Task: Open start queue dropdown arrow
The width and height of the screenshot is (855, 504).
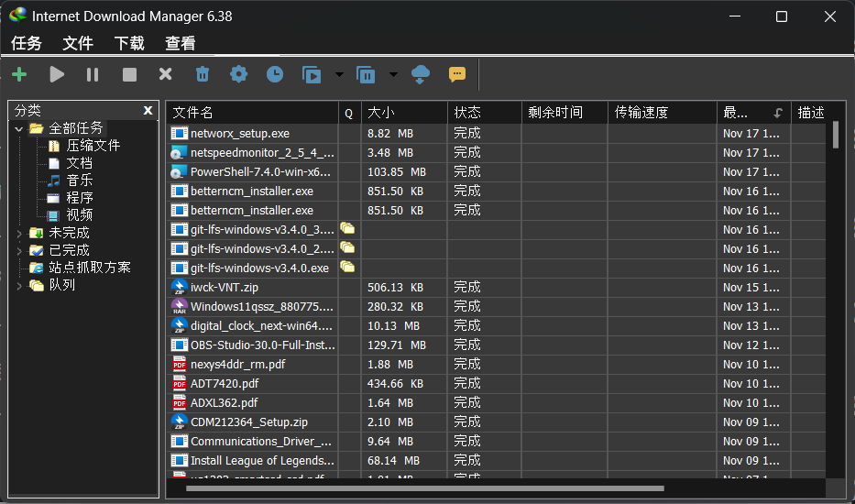Action: 339,74
